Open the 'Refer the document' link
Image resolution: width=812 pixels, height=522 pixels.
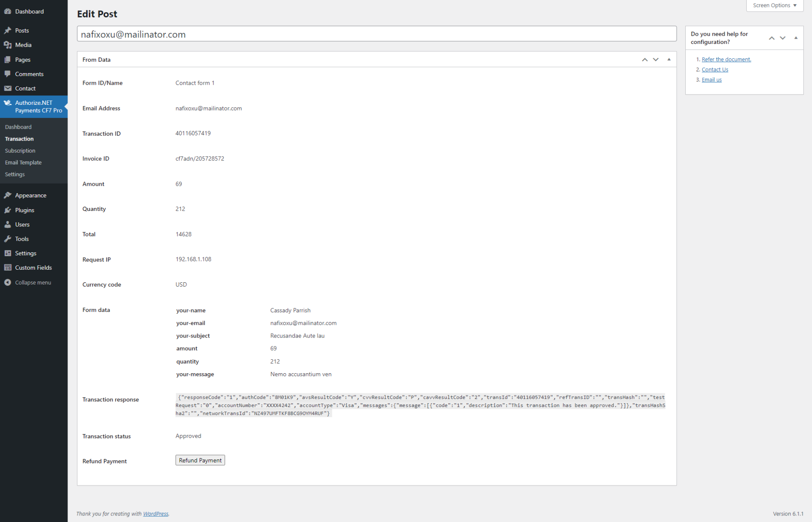726,59
